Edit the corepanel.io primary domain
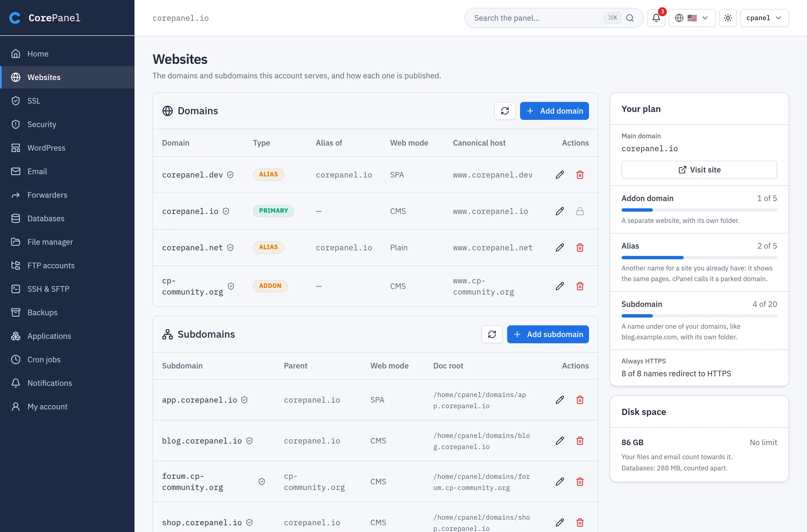807x532 pixels. (x=560, y=211)
